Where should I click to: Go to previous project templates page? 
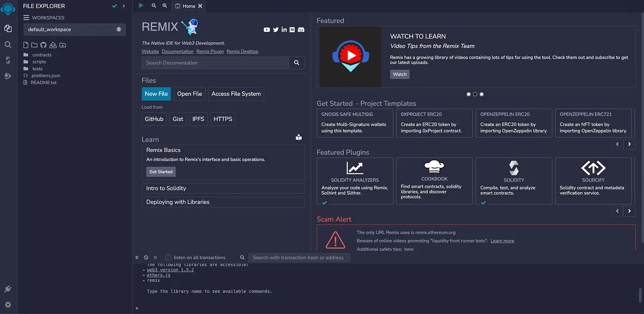[x=617, y=144]
